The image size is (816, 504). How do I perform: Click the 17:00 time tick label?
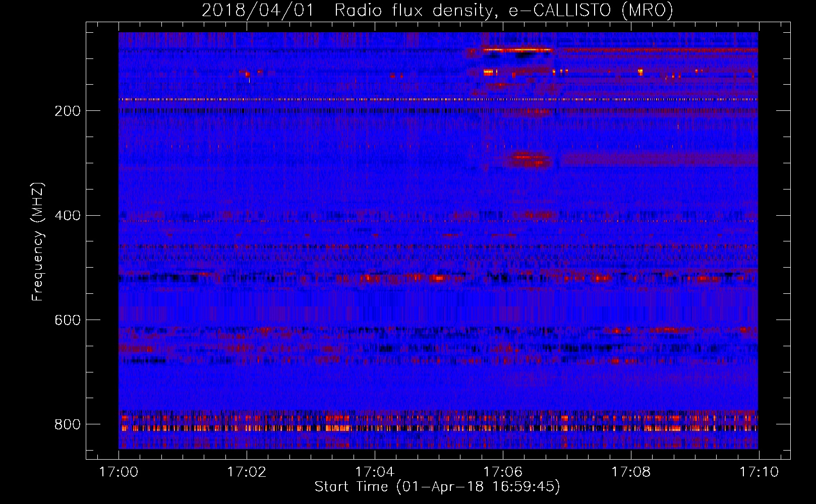[x=119, y=472]
